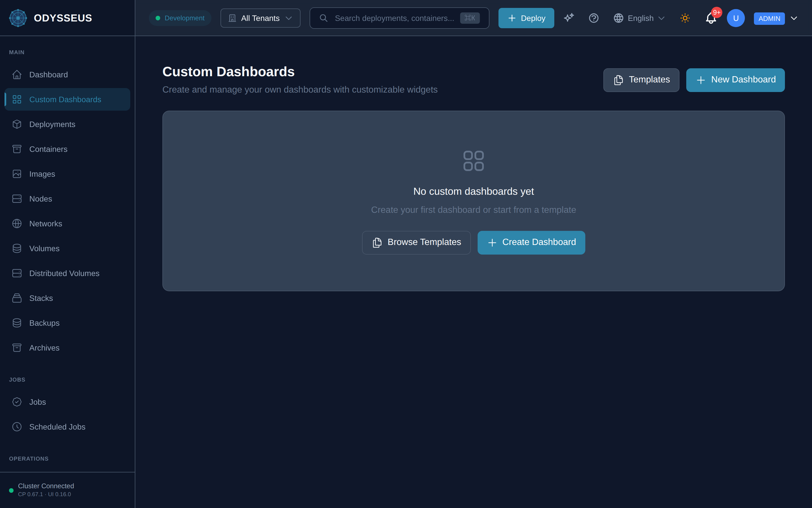The height and width of the screenshot is (508, 812).
Task: Select Custom Dashboards sidebar item
Action: (67, 99)
